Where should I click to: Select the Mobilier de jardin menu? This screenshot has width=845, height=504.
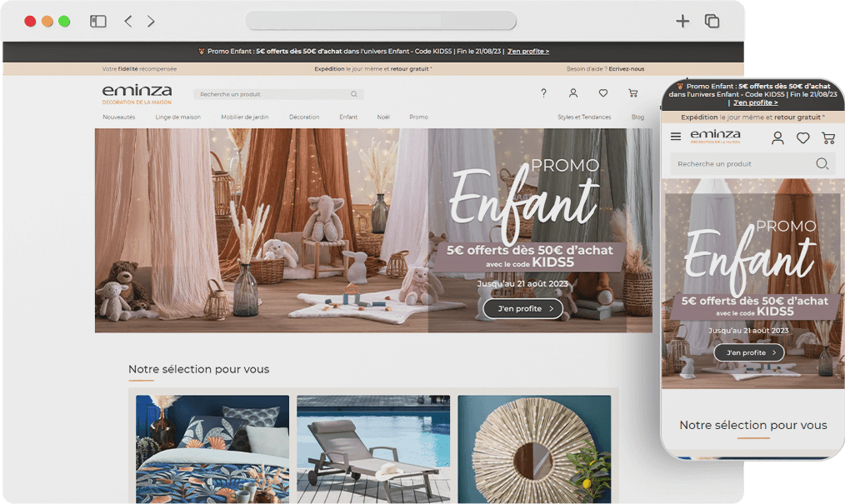coord(245,117)
